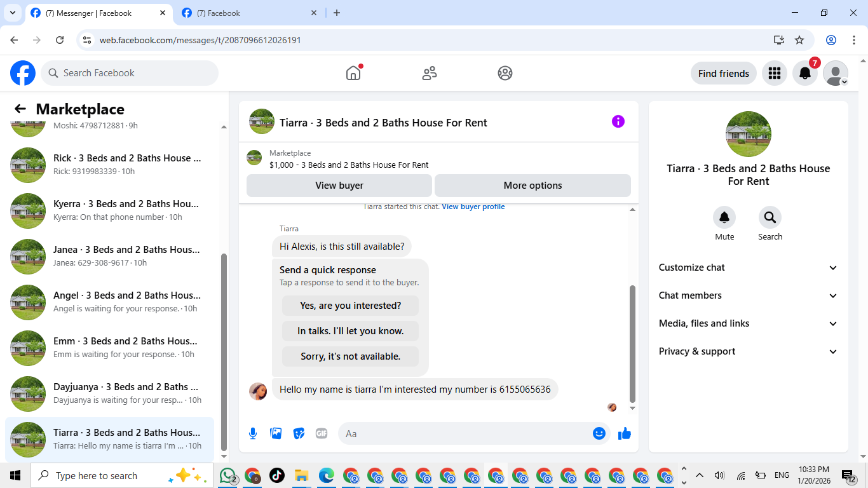Send a thumbs-up like
This screenshot has width=868, height=488.
pyautogui.click(x=625, y=433)
